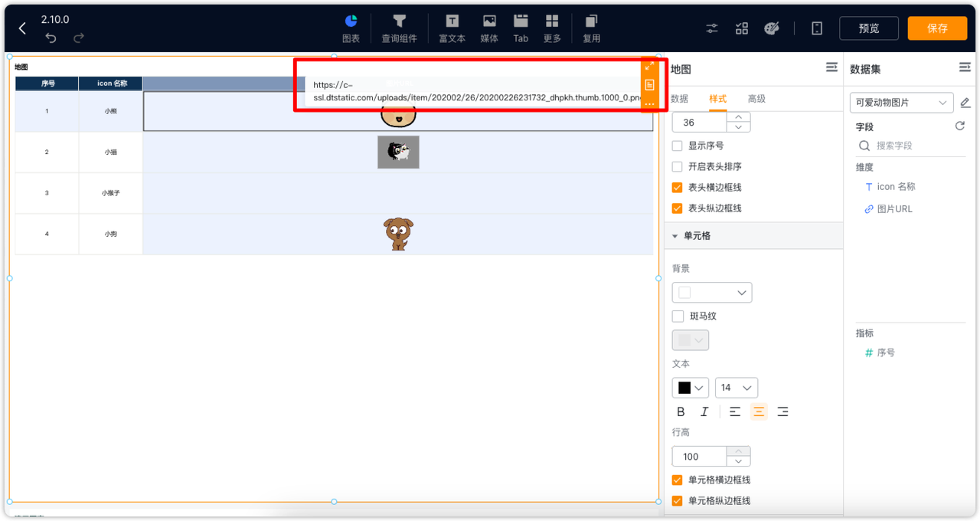Open the 背景 color dropdown
The height and width of the screenshot is (521, 980).
click(712, 293)
